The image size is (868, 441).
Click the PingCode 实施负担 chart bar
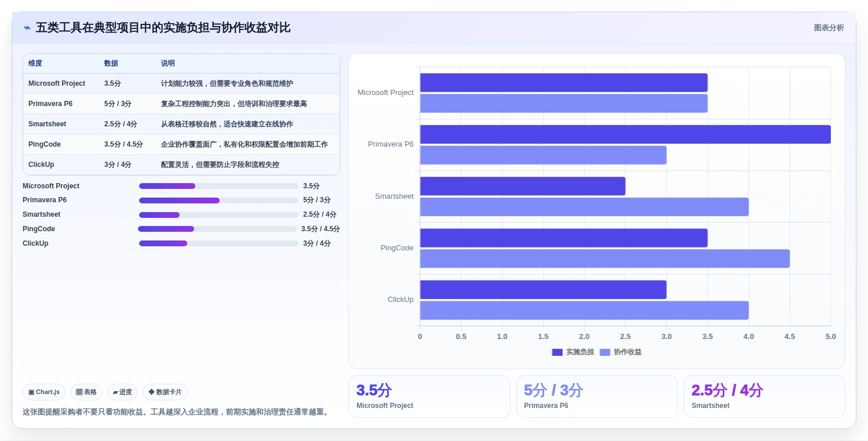(564, 238)
